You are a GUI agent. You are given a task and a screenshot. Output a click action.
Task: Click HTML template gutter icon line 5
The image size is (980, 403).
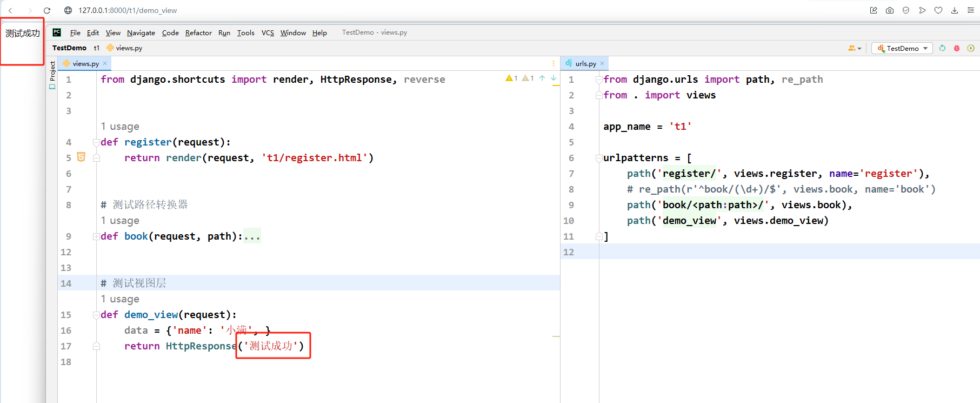(x=81, y=157)
